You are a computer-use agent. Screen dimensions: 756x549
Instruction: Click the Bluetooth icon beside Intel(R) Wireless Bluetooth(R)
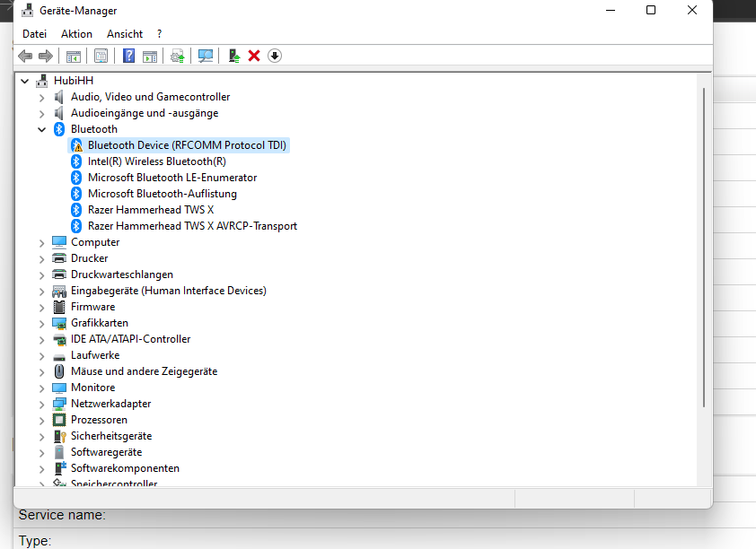coord(76,161)
